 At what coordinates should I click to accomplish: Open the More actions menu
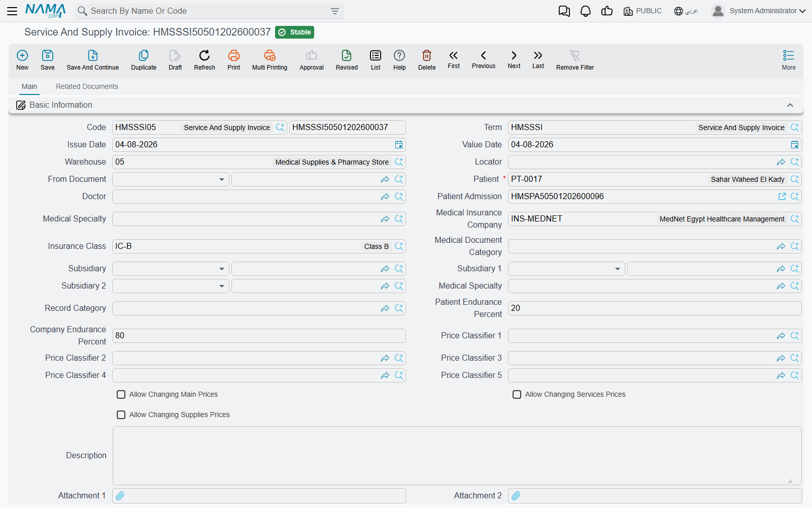789,59
